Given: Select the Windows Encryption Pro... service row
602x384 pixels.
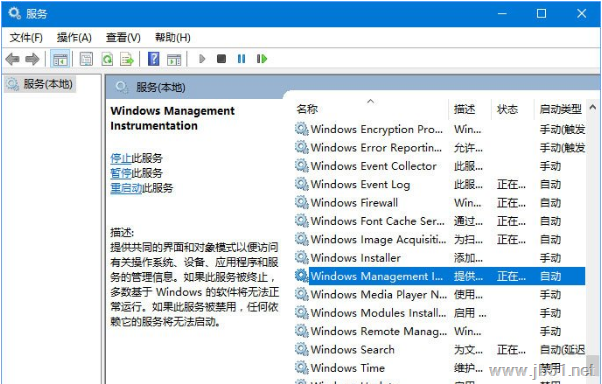Looking at the screenshot, I should [x=440, y=129].
